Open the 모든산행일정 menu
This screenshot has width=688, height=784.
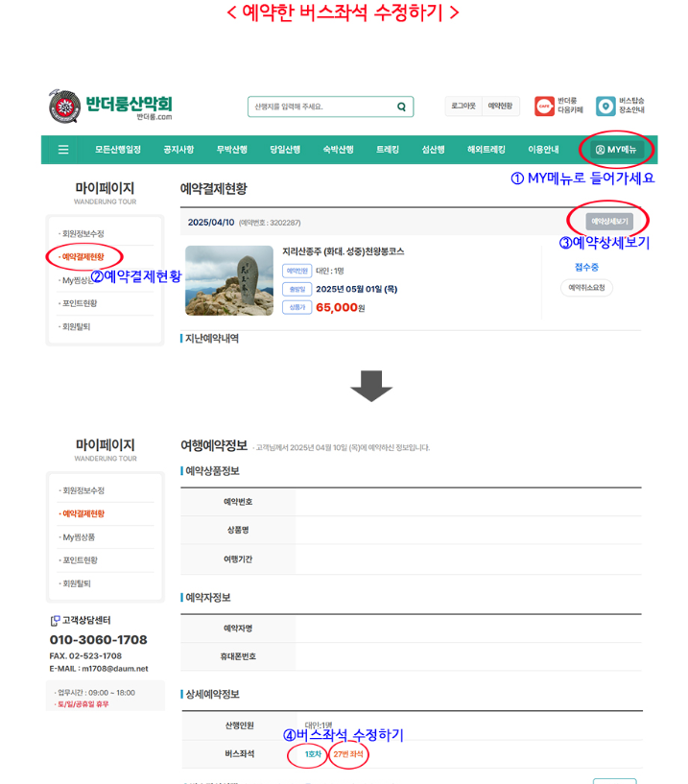point(117,150)
